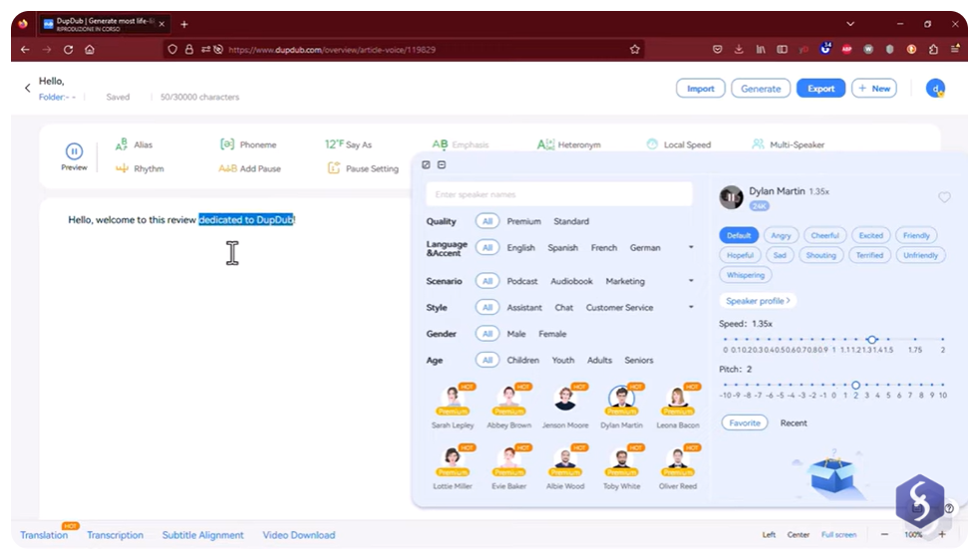
Task: Filter quality by Standard
Action: pyautogui.click(x=571, y=221)
